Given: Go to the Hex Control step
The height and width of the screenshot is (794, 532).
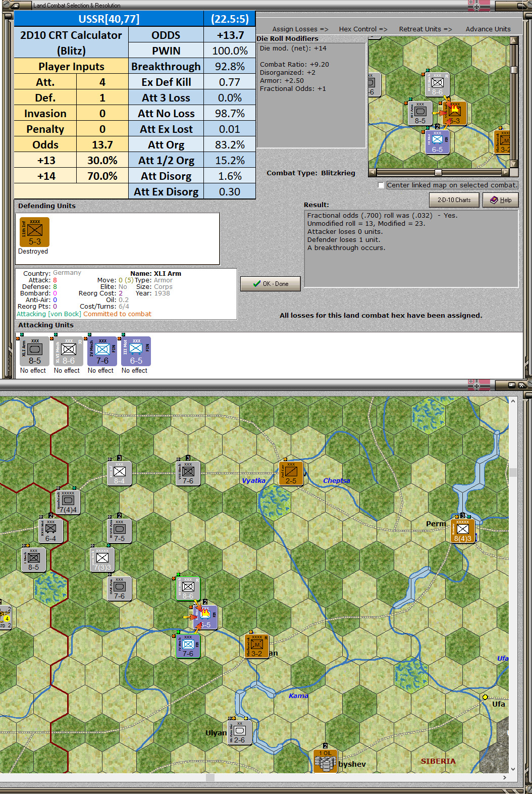Looking at the screenshot, I should tap(363, 29).
